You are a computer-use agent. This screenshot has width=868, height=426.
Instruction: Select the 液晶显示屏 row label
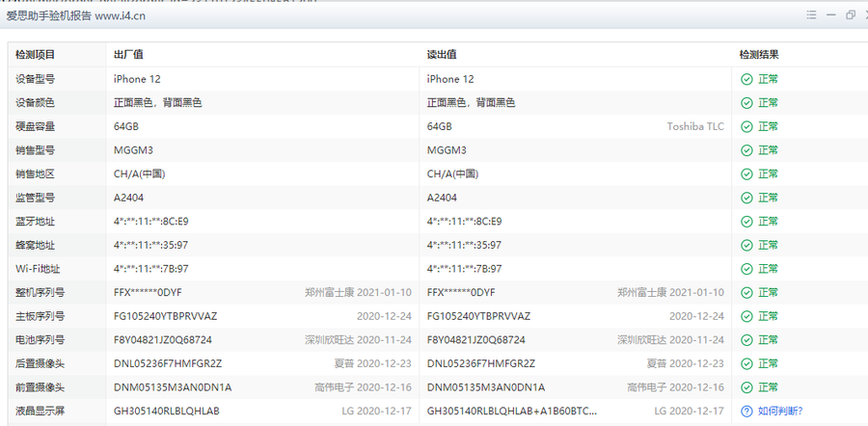[40, 412]
